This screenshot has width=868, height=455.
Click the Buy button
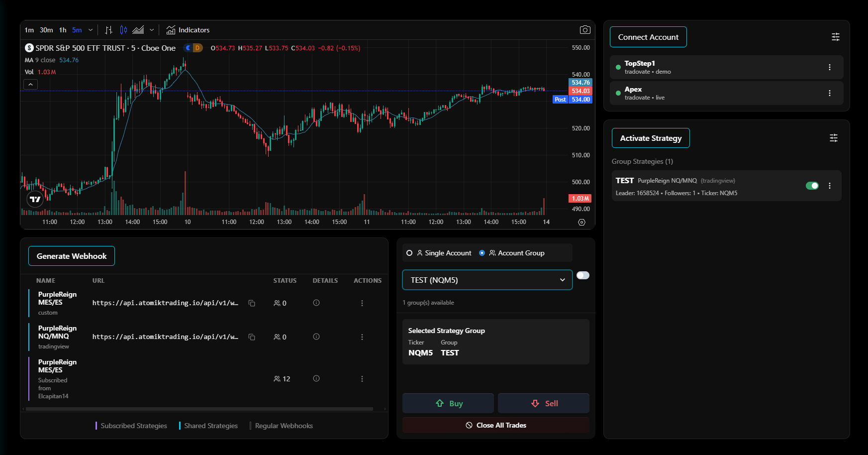point(448,403)
